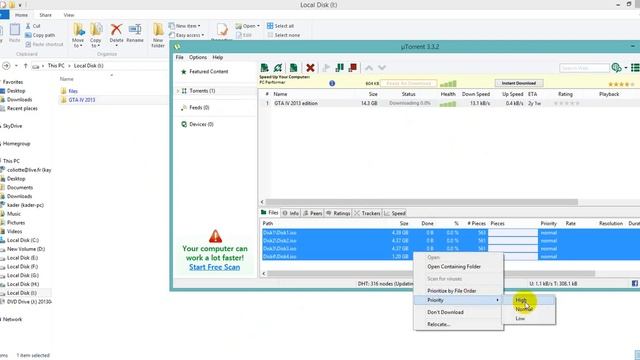
Task: Click Add Torrent icon in uTorrent toolbar
Action: pos(264,68)
